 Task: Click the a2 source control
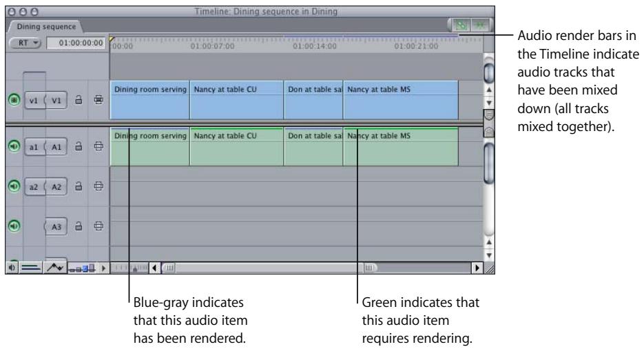34,187
